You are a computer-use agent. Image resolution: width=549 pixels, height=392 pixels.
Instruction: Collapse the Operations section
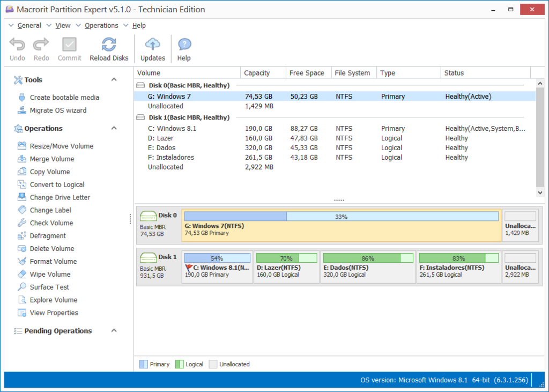click(x=114, y=128)
